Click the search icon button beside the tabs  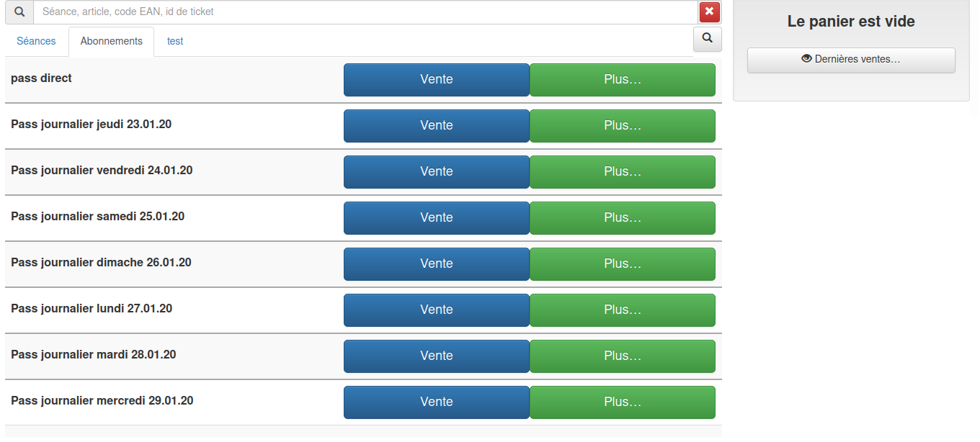coord(708,39)
